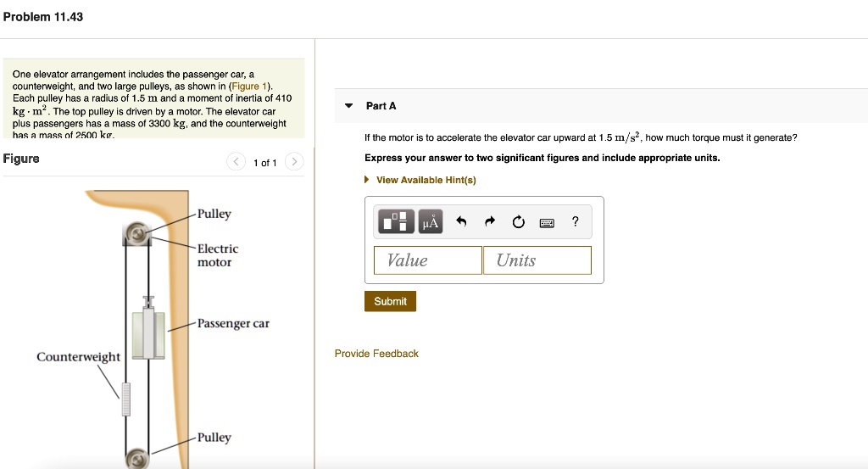Reset the answer with circular arrow icon
The image size is (868, 469).
518,222
